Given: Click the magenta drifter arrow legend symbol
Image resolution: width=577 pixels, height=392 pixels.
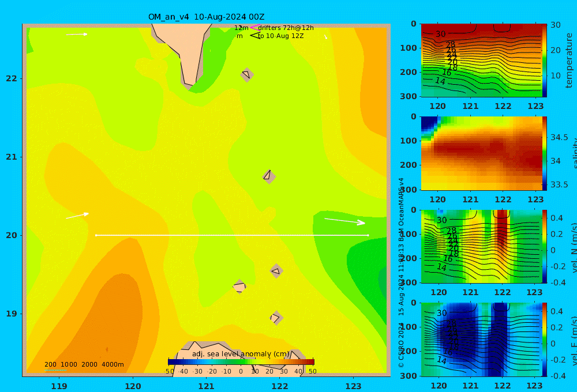Looking at the screenshot, I should coord(255,28).
